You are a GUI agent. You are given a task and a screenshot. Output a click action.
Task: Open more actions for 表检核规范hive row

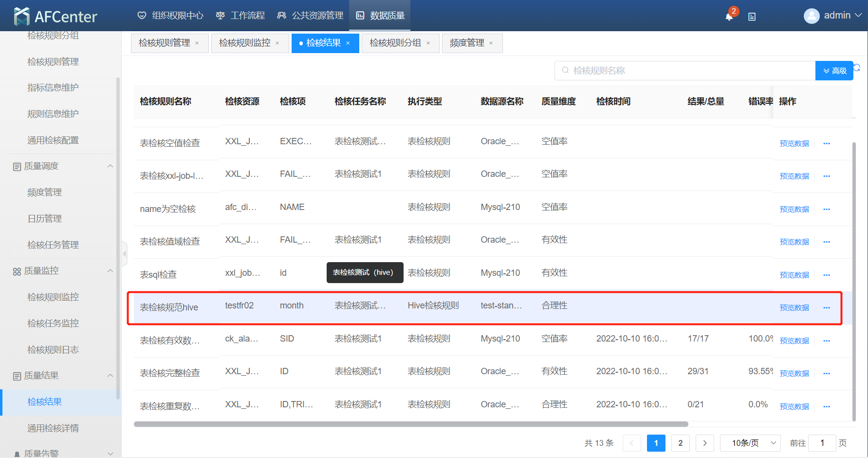click(826, 308)
